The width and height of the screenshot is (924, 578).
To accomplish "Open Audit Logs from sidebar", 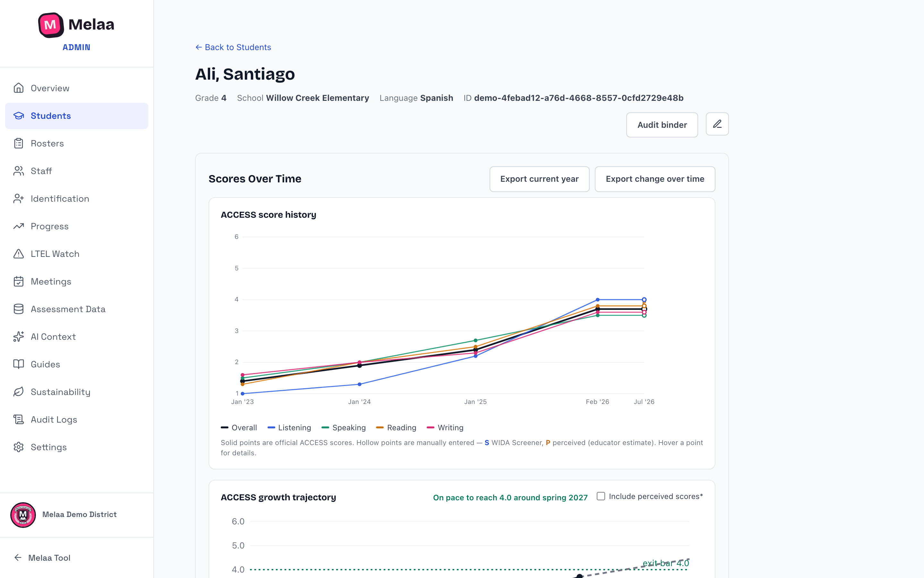I will coord(76,419).
